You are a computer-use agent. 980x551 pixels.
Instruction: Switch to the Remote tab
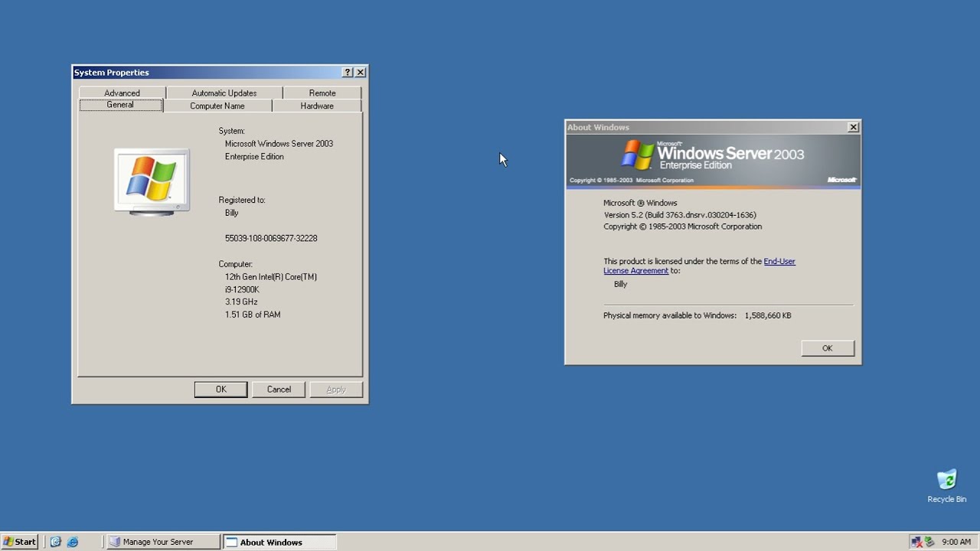(322, 93)
